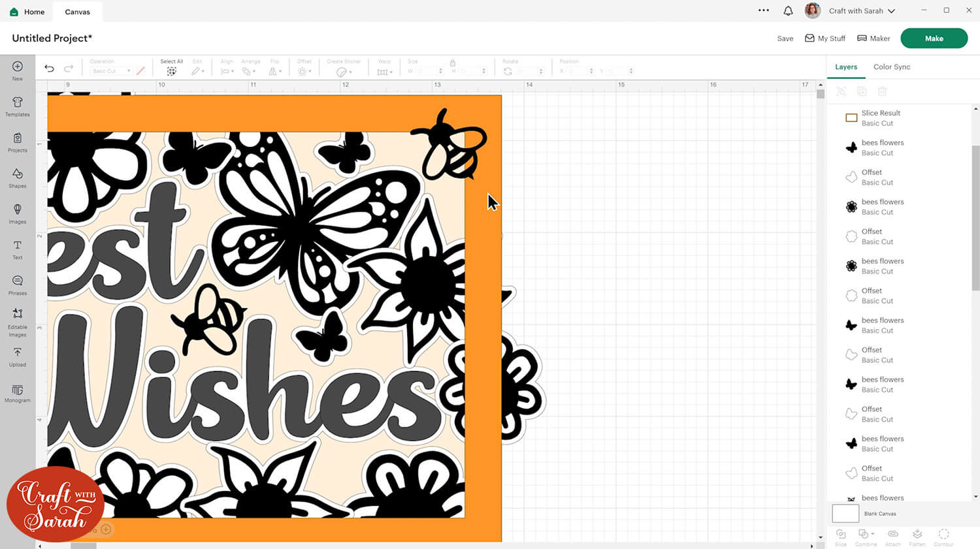Switch to the Color Sync tab
This screenshot has height=549, width=980.
coord(892,67)
